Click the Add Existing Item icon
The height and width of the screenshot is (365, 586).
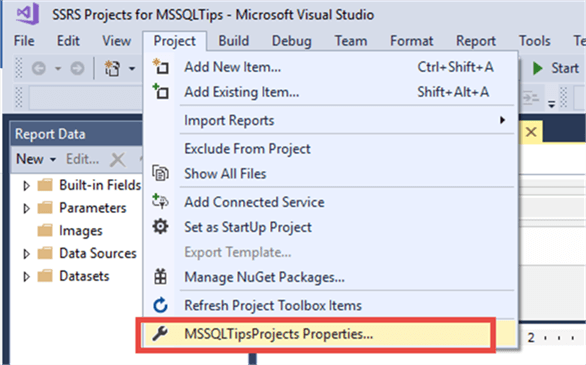click(x=160, y=92)
